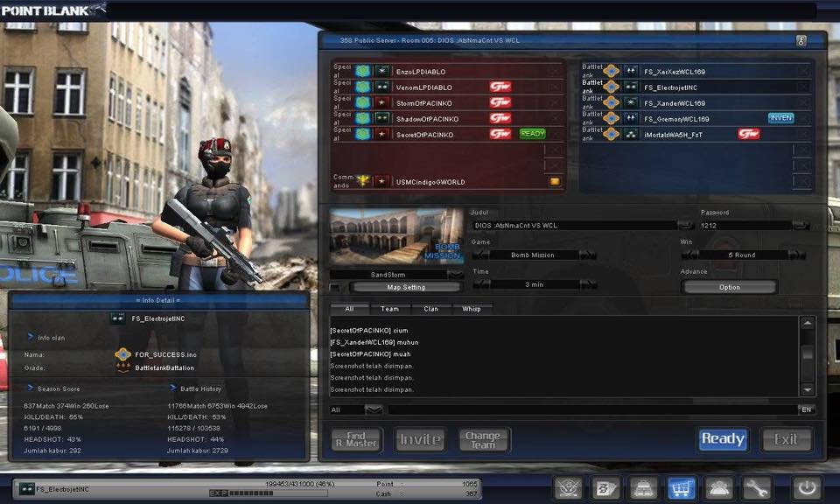
Task: Click the SandStorm map thumbnail
Action: click(396, 236)
